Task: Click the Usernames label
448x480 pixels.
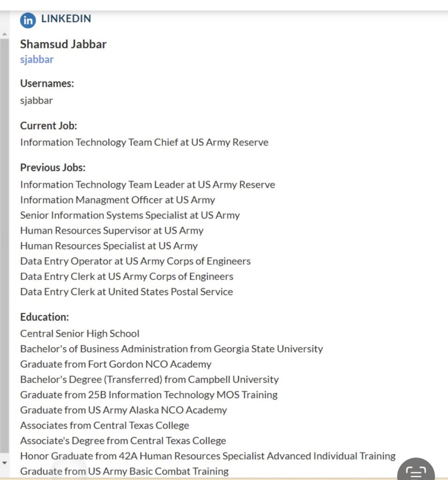Action: click(x=47, y=83)
